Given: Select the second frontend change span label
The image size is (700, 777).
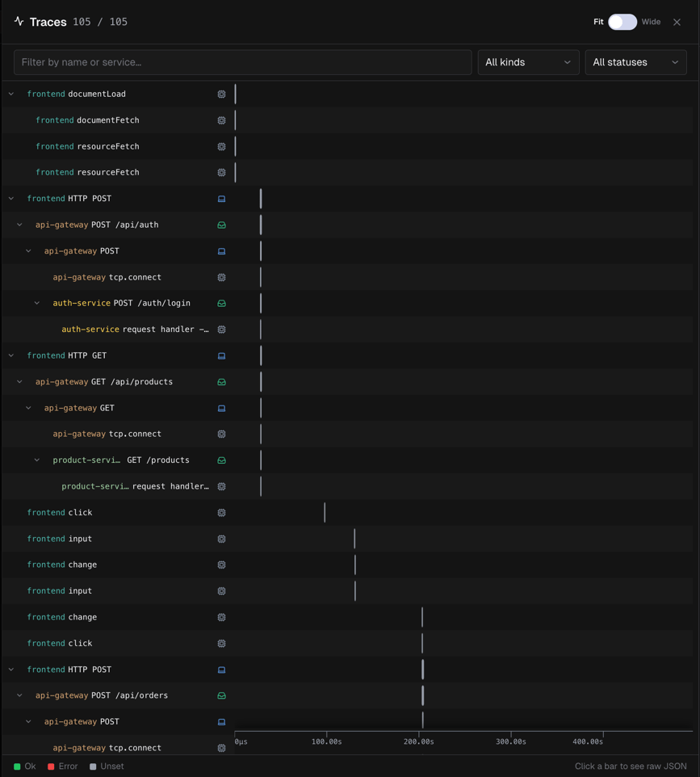Looking at the screenshot, I should point(62,617).
